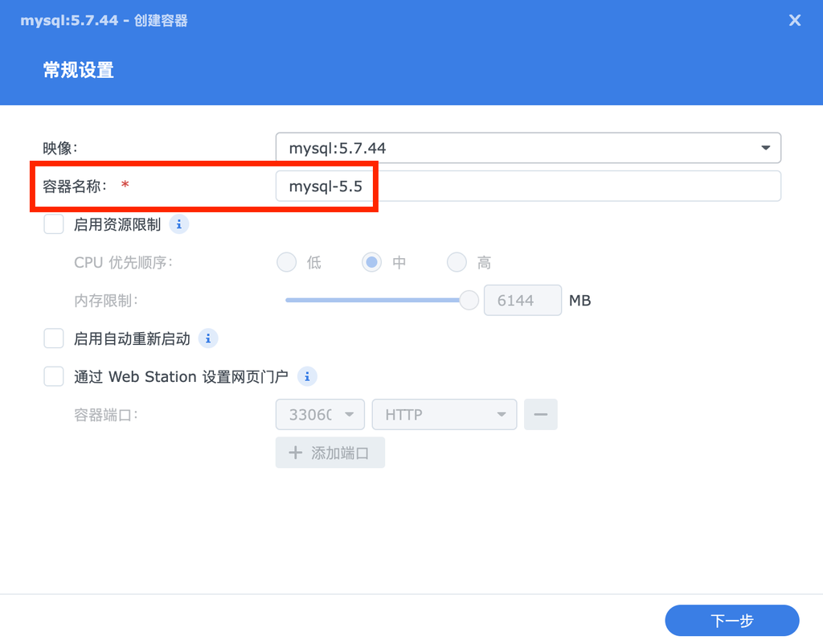Image resolution: width=823 pixels, height=644 pixels.
Task: Click the plus icon on the 添加端口 button
Action: coord(294,452)
